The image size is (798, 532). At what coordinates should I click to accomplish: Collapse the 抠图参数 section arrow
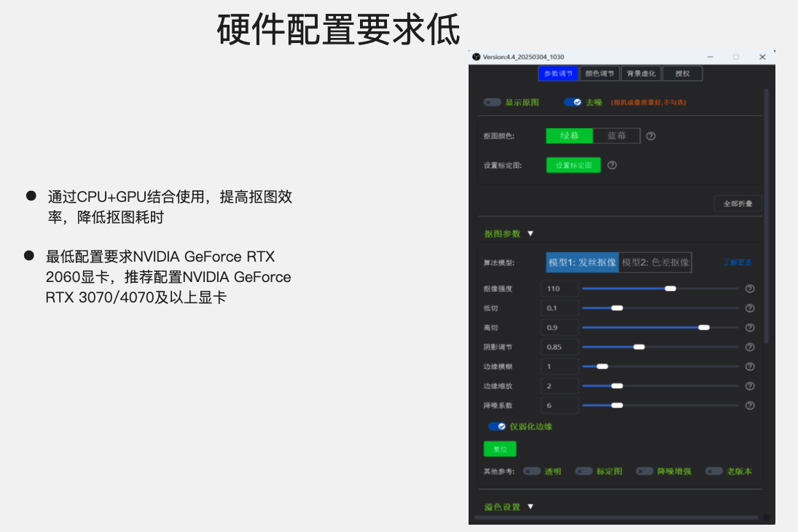(531, 234)
